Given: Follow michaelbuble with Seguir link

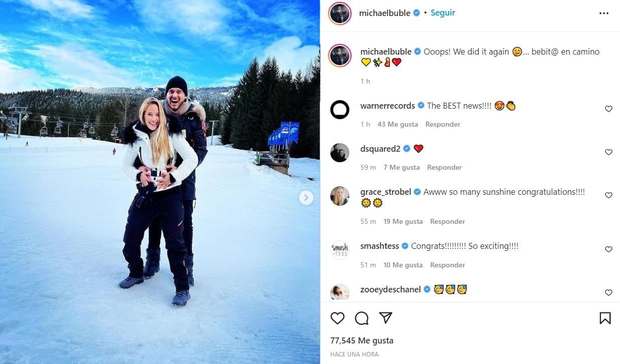Looking at the screenshot, I should click(443, 13).
